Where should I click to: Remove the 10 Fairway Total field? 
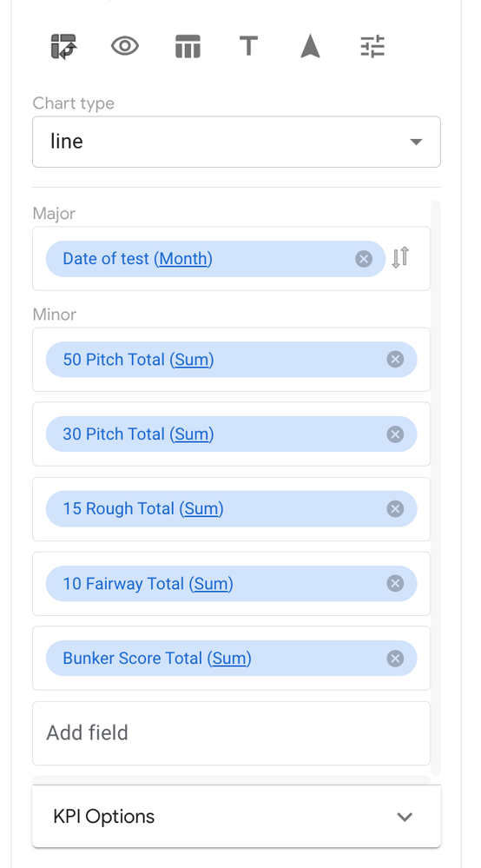[395, 584]
